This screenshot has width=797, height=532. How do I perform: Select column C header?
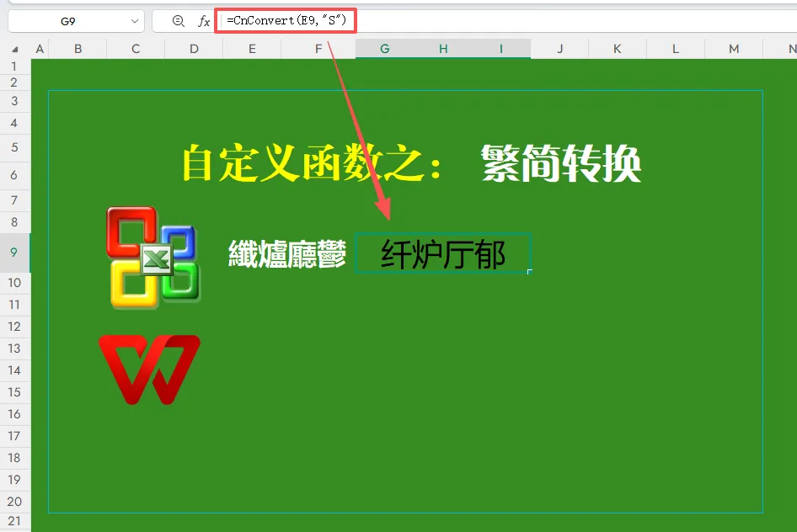[x=136, y=49]
